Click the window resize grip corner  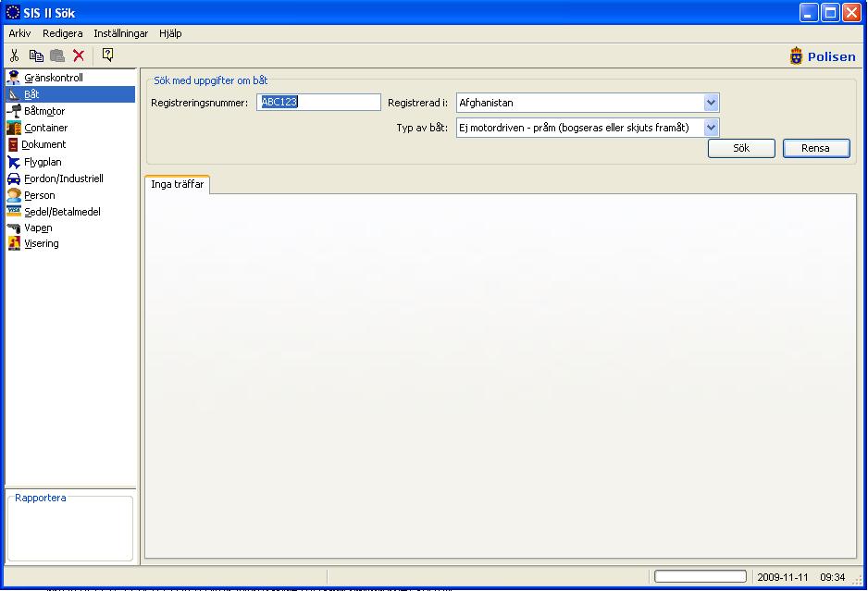[x=857, y=579]
